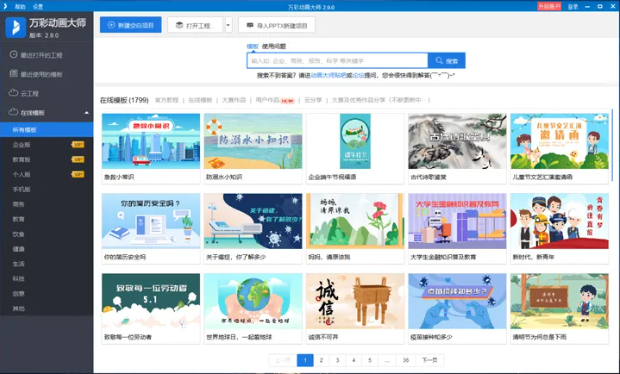Open the 清明节为何总是下雨 template thumbnail
This screenshot has width=620, height=374.
point(560,301)
